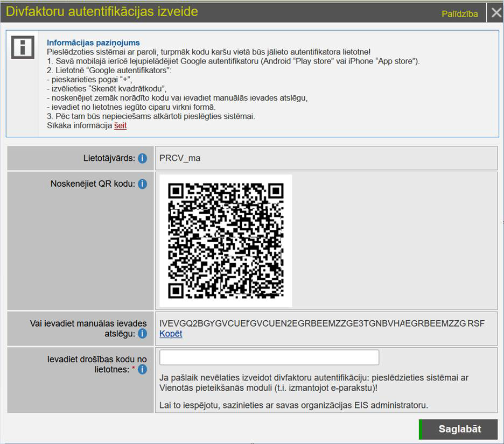Screen dimensions: 504x444
Task: Open the Palīdzība help link
Action: tap(459, 14)
